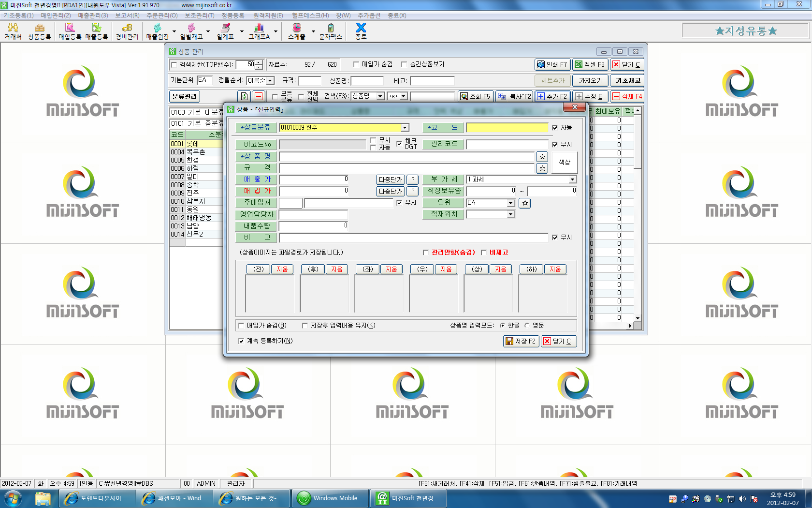This screenshot has height=508, width=812.
Task: Expand the dropdown arrow next to 그래프A
Action: (x=275, y=31)
